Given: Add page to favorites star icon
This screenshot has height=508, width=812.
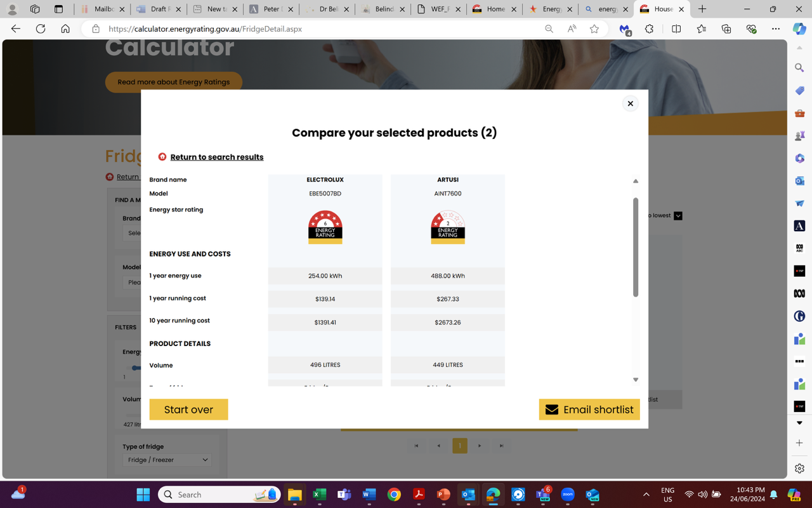Looking at the screenshot, I should coord(594,29).
